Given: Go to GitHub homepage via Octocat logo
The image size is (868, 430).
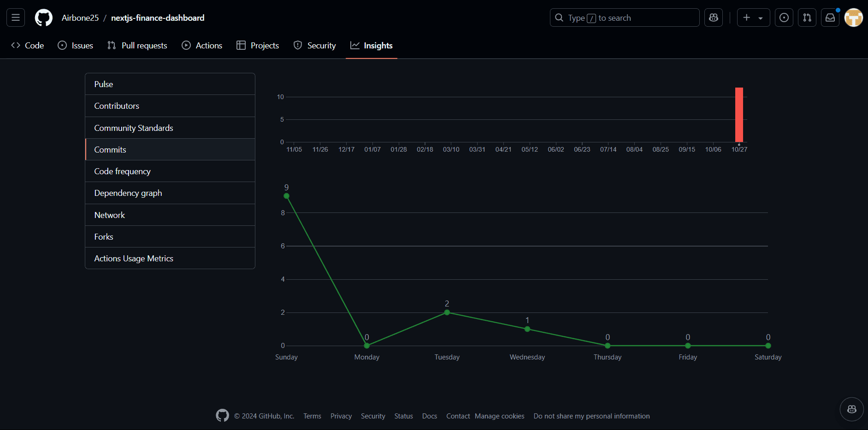Looking at the screenshot, I should [x=44, y=18].
